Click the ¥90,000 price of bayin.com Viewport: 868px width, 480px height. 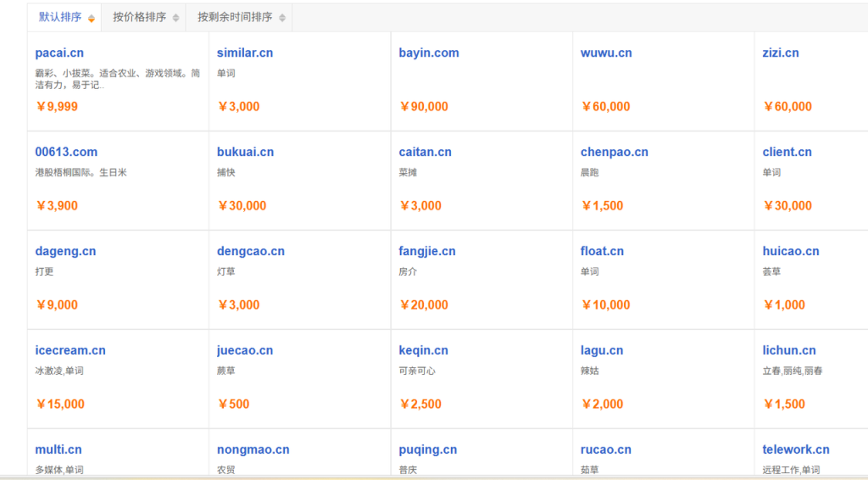tap(424, 107)
